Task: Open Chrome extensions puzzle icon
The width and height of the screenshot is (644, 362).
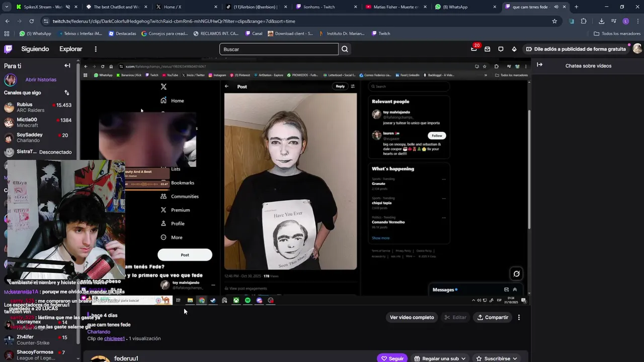Action: (584, 21)
